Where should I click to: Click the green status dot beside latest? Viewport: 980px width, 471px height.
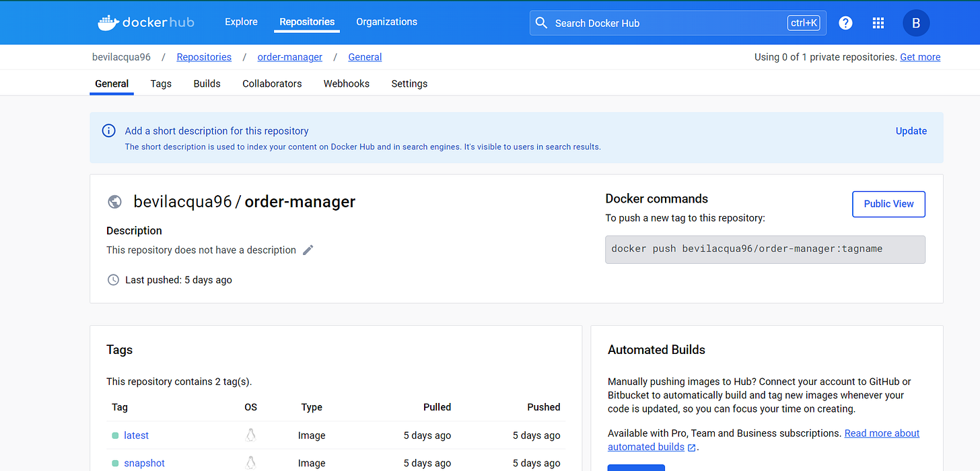coord(115,435)
